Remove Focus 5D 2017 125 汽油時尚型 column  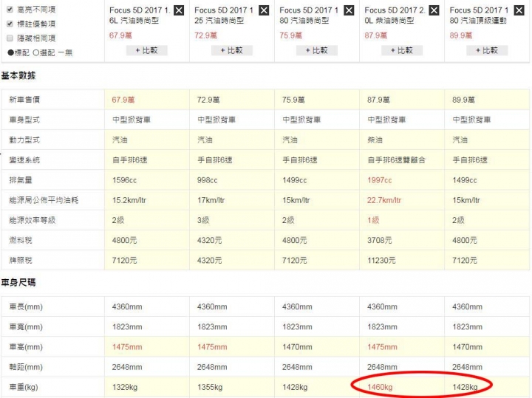point(264,10)
